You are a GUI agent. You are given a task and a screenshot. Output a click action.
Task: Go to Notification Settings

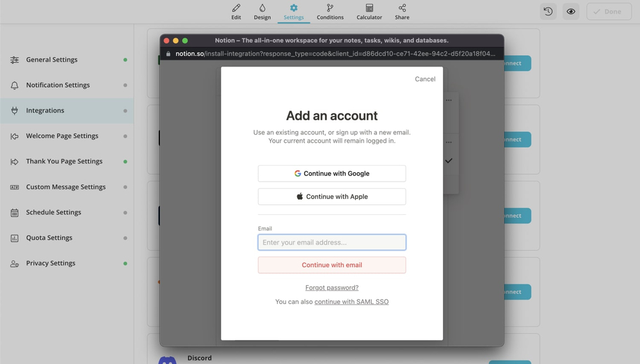58,85
